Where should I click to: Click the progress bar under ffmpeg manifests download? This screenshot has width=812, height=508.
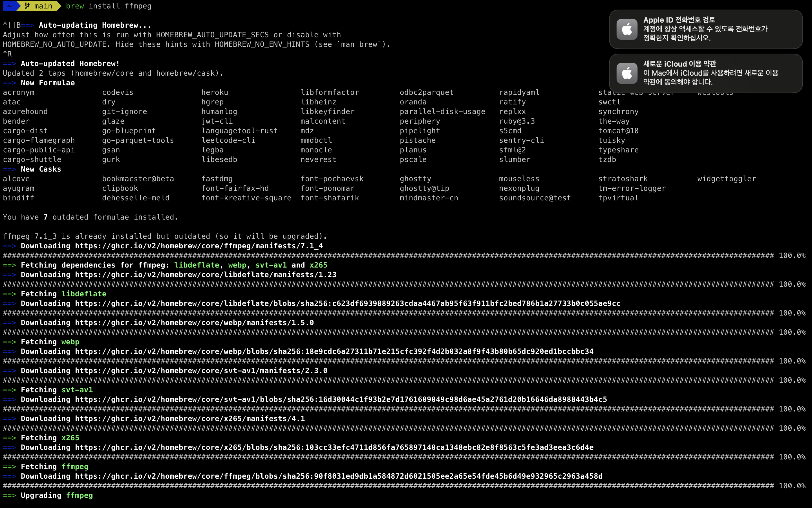(404, 256)
